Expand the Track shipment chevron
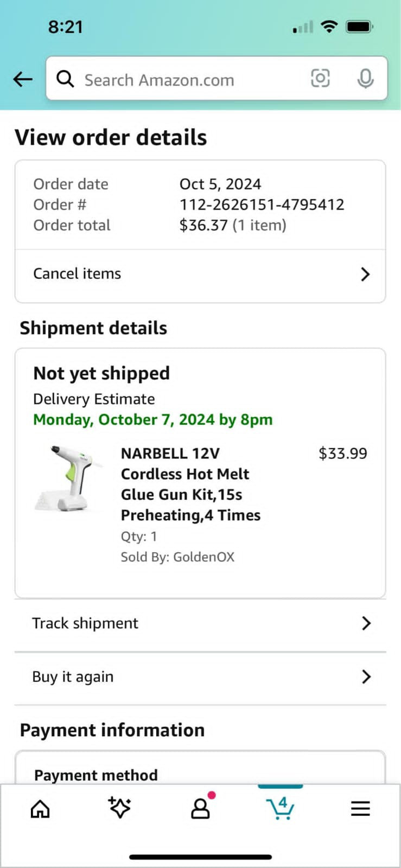 click(x=366, y=623)
